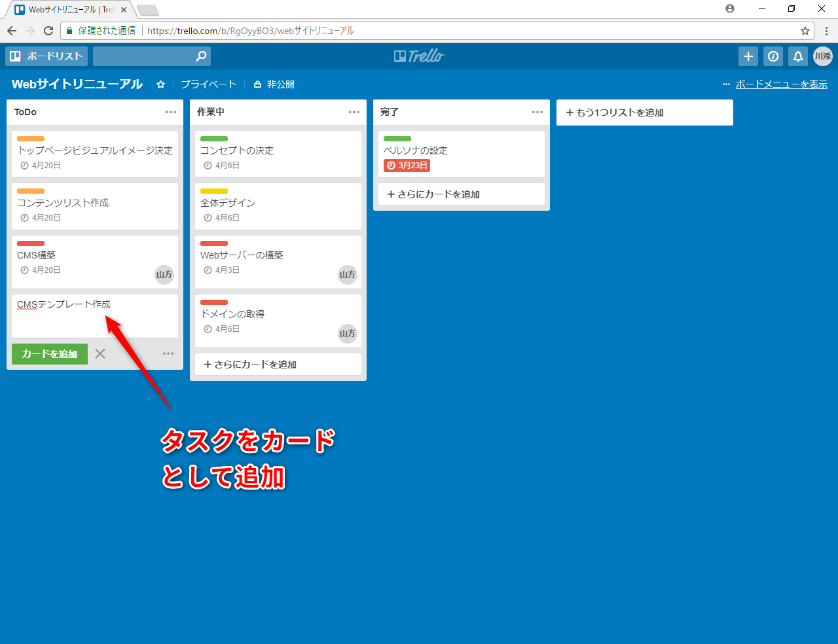Open the 全体デザイン card
The width and height of the screenshot is (838, 644).
tap(278, 206)
